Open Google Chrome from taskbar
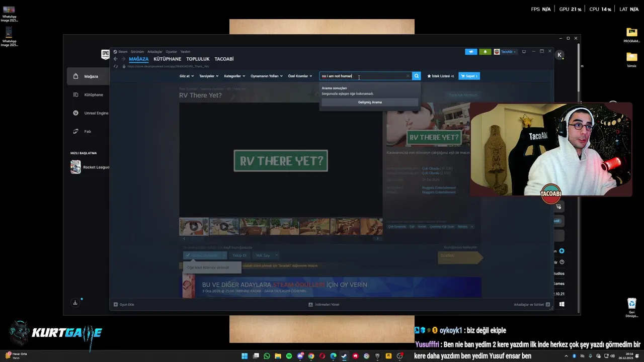Screen dimensions: 644x362 [x=311, y=356]
